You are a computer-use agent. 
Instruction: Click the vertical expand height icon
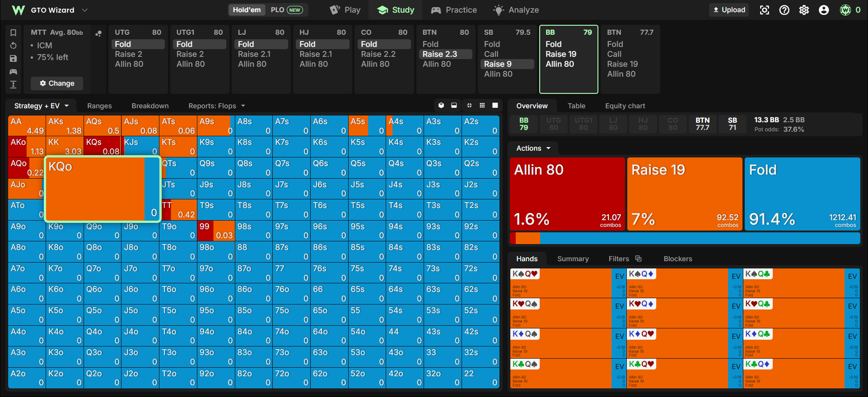pos(14,84)
